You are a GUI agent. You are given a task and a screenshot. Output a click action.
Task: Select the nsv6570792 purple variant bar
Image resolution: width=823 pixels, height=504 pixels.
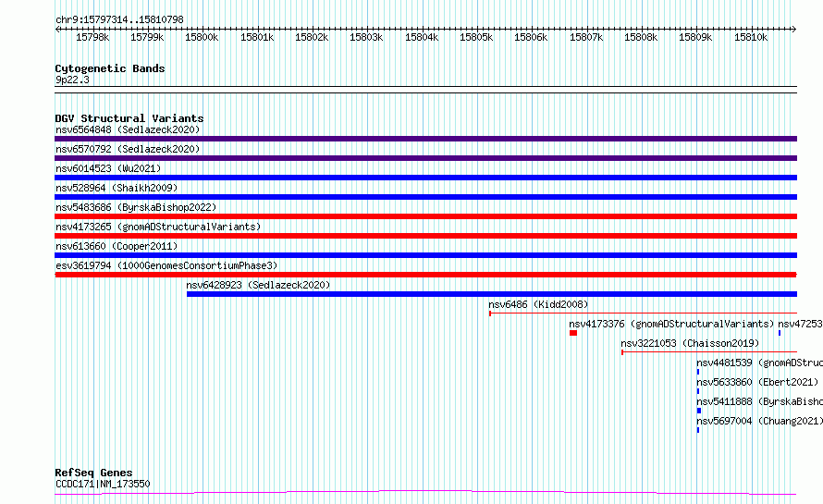[x=425, y=158]
